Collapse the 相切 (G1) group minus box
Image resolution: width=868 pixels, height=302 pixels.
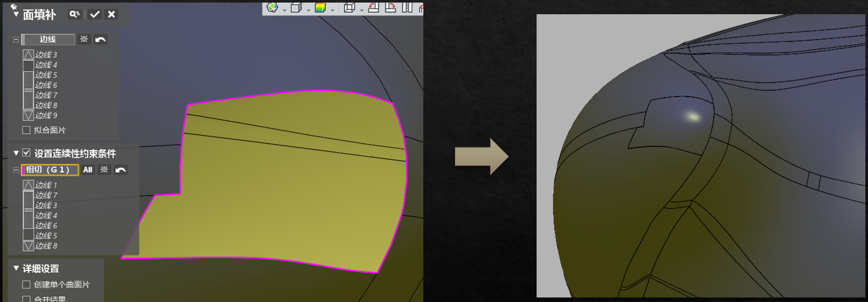coord(16,170)
